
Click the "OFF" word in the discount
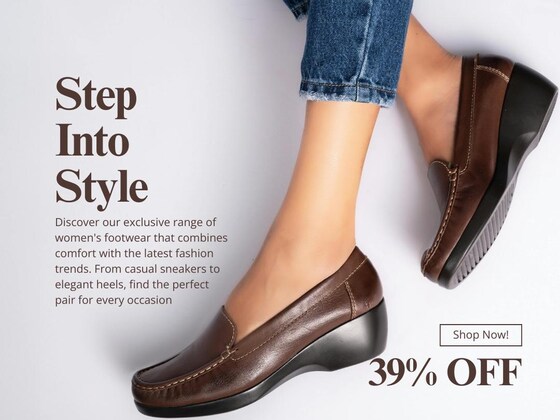coord(484,372)
